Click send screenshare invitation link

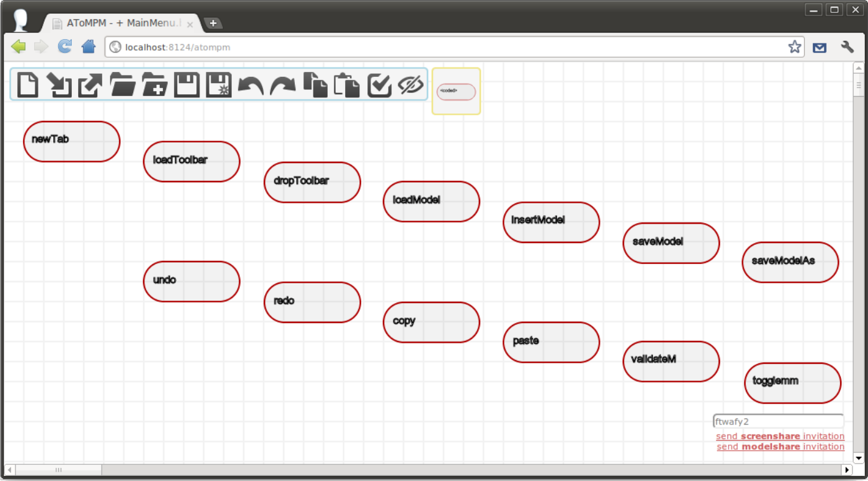point(780,436)
